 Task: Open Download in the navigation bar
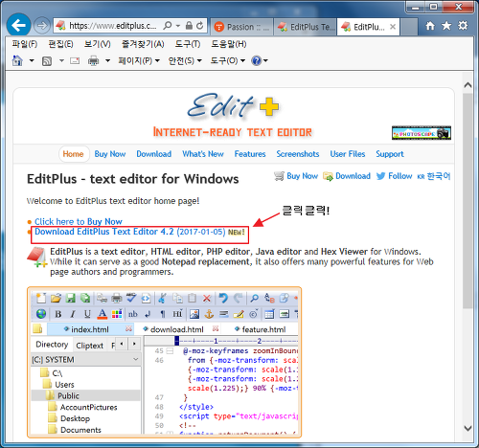click(154, 154)
